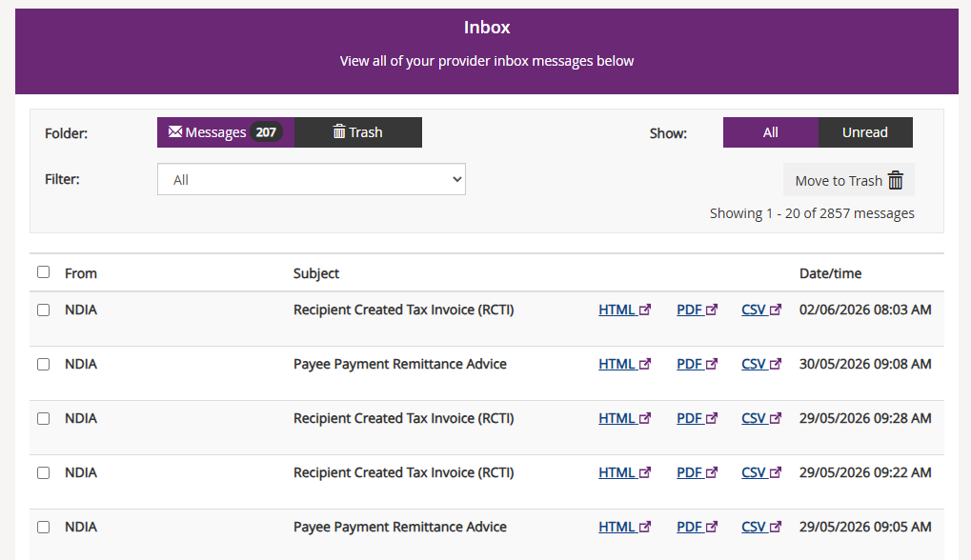Open PDF for 02/06/2026 08:03 AM message
This screenshot has width=971, height=560.
pos(697,310)
